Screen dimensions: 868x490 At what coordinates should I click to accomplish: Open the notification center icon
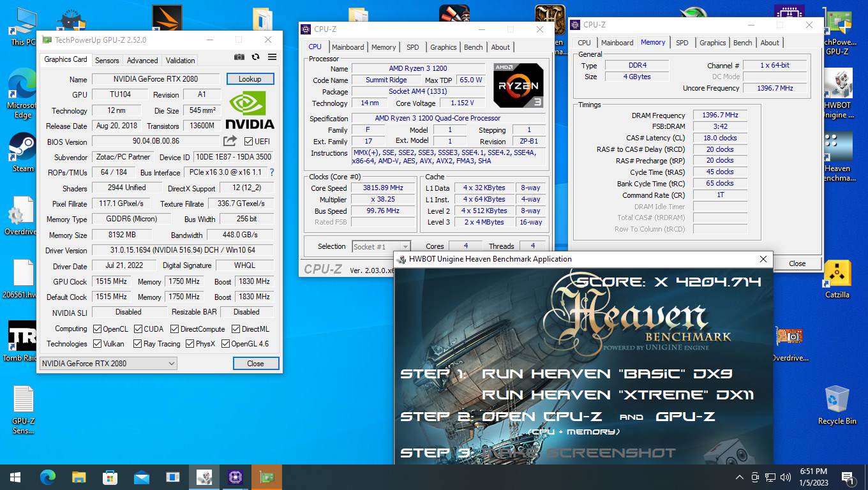(x=848, y=477)
